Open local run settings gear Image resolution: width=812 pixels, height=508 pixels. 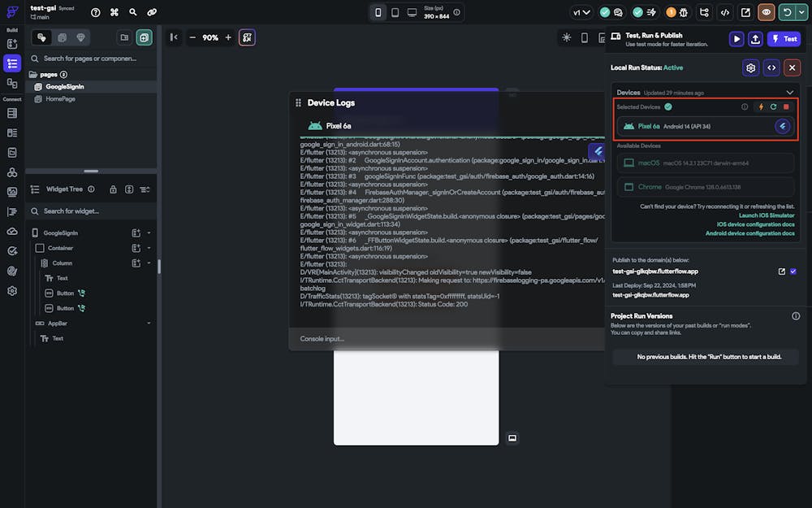[751, 68]
